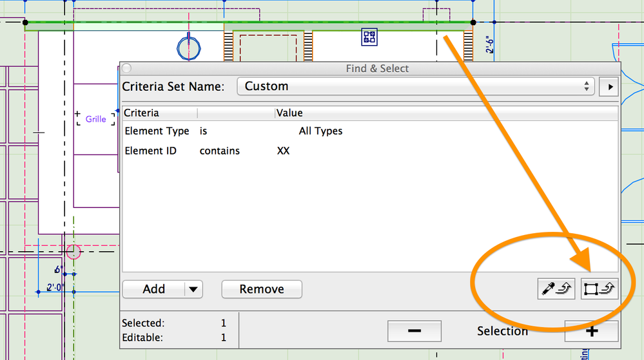Click the XX value field
Viewport: 644px width, 360px height.
pyautogui.click(x=283, y=151)
